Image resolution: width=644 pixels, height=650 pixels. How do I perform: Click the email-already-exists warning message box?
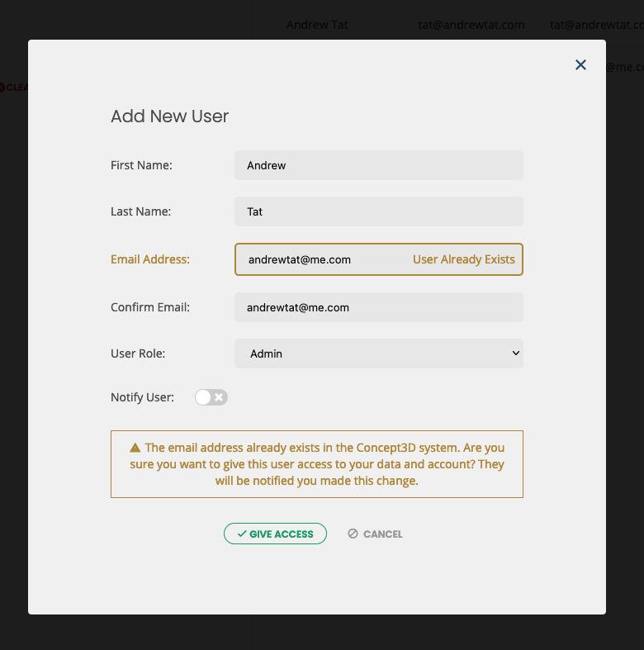317,464
